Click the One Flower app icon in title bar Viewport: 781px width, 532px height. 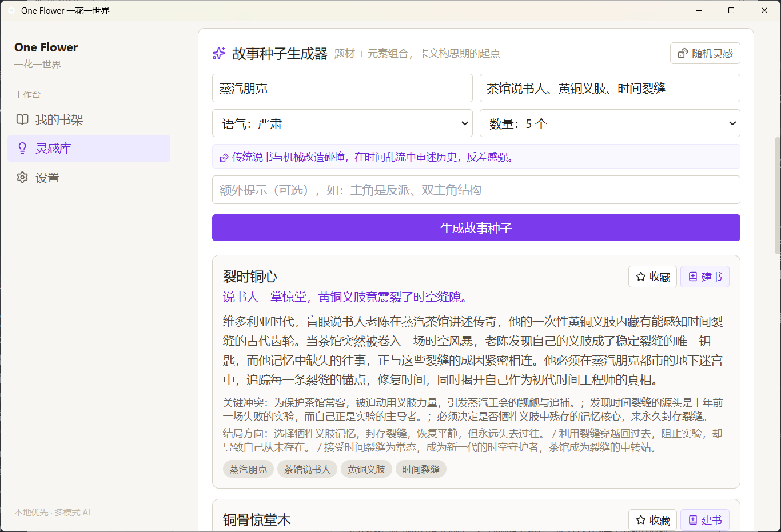[x=11, y=10]
